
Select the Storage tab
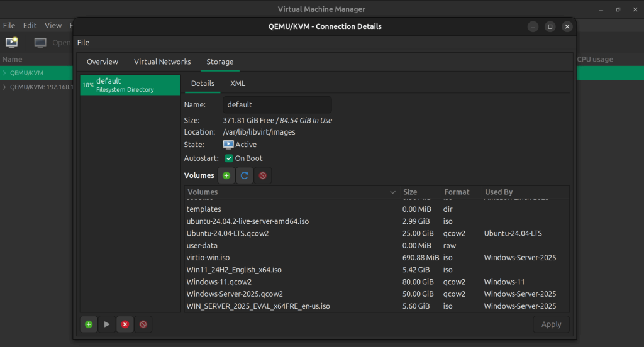[219, 62]
